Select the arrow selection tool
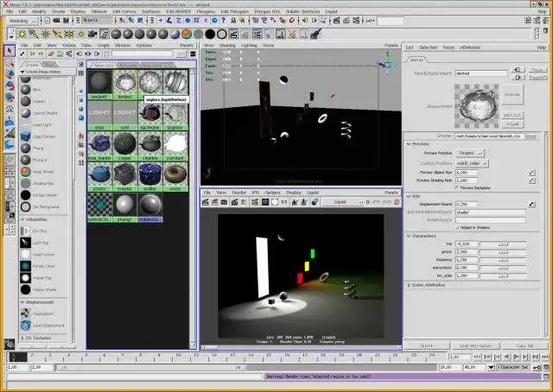This screenshot has height=392, width=553. (10, 52)
